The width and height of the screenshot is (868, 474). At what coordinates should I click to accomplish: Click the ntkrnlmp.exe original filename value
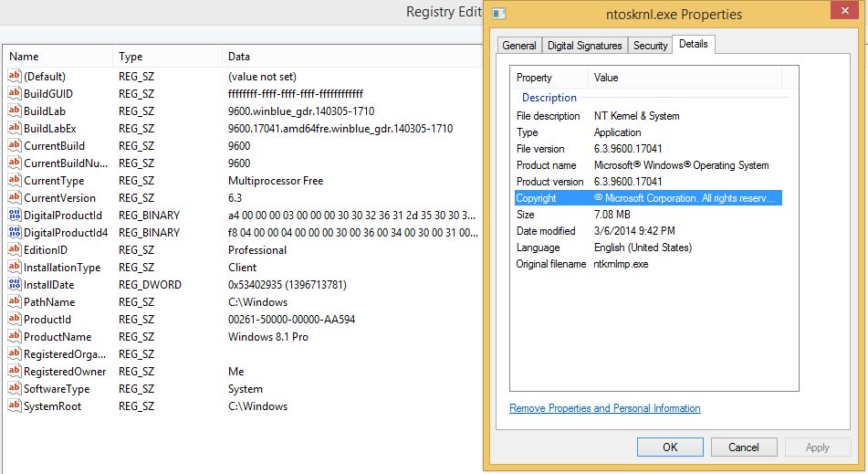621,264
